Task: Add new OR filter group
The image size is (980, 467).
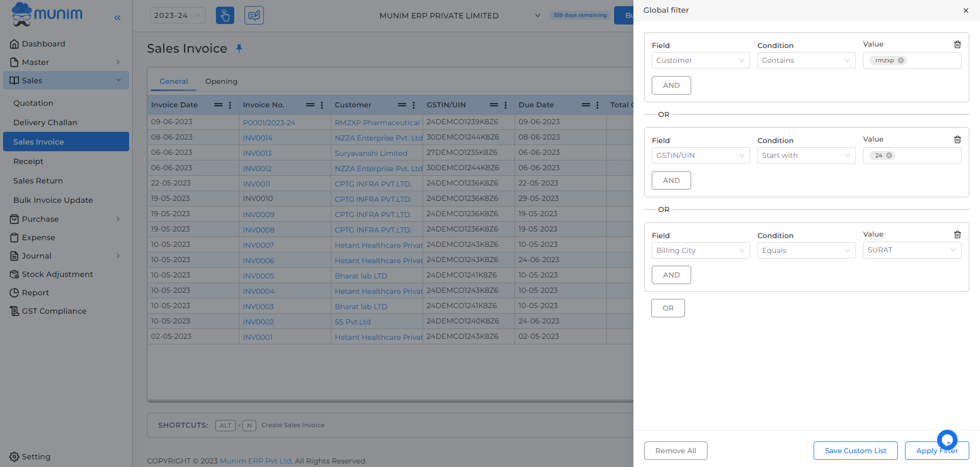Action: tap(668, 308)
